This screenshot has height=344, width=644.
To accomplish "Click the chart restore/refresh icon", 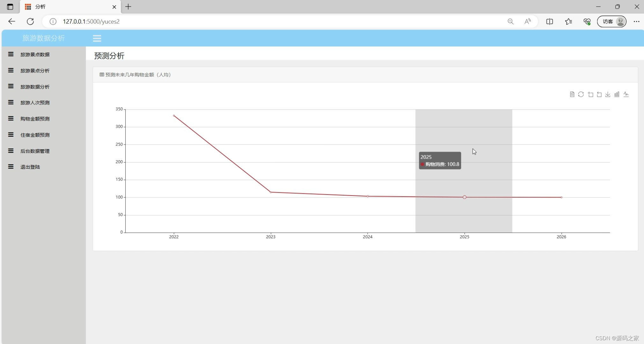I will coord(581,94).
